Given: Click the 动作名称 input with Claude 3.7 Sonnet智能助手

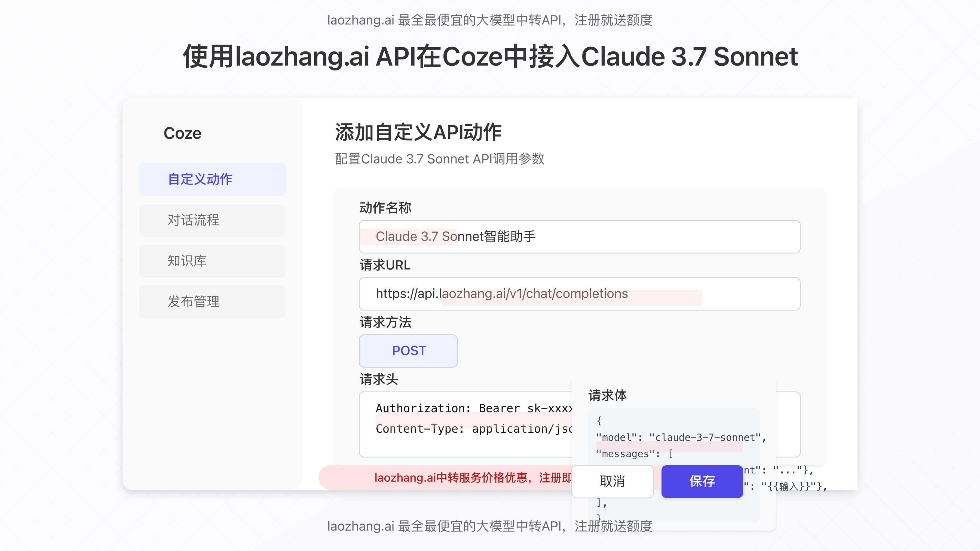Looking at the screenshot, I should click(x=579, y=236).
